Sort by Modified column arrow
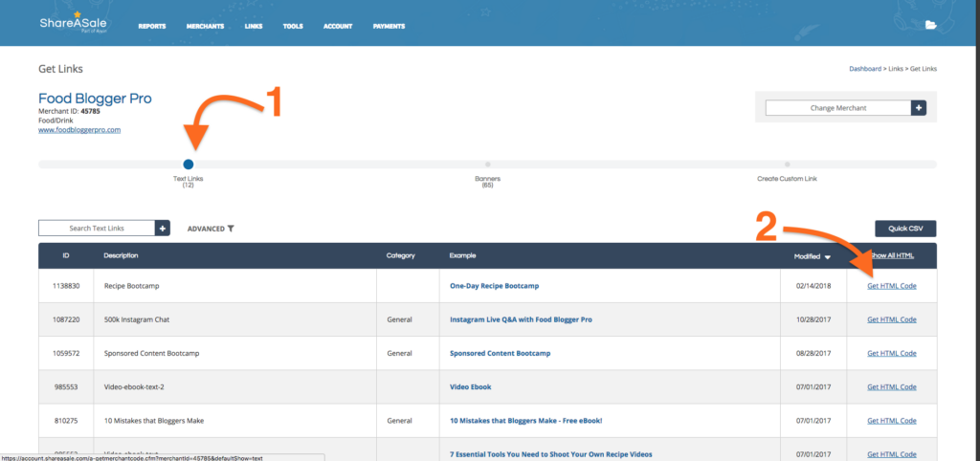980x461 pixels. (828, 256)
